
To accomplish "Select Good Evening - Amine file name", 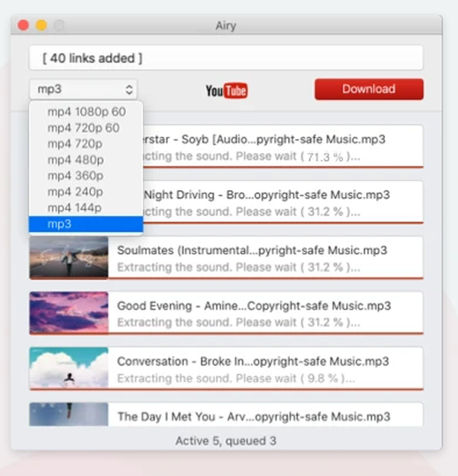I will 254,306.
